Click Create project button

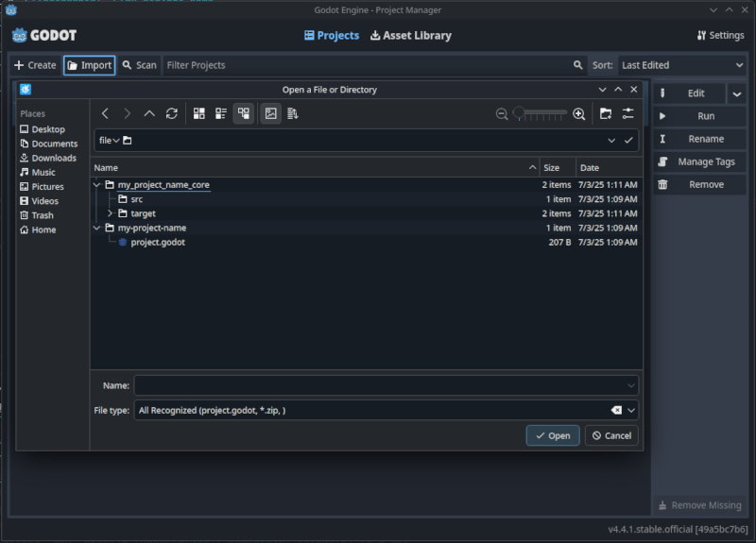click(x=35, y=65)
